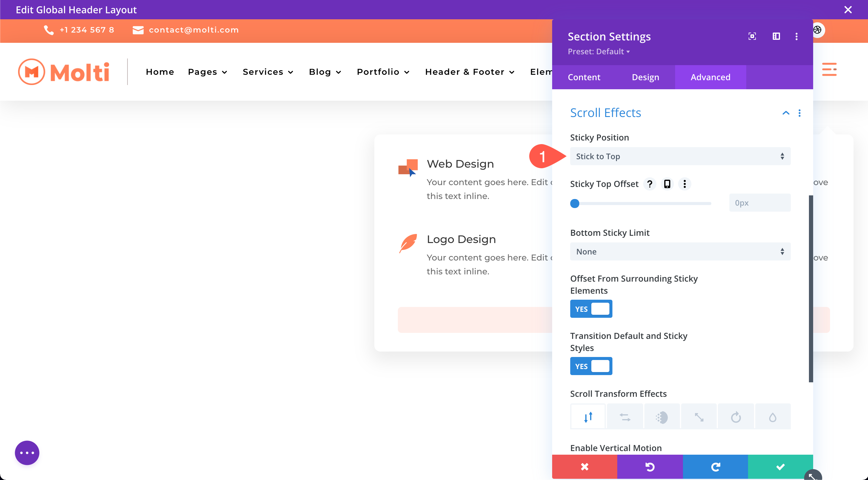The width and height of the screenshot is (868, 480).
Task: Select the horizontal motion scroll effect icon
Action: click(x=625, y=417)
